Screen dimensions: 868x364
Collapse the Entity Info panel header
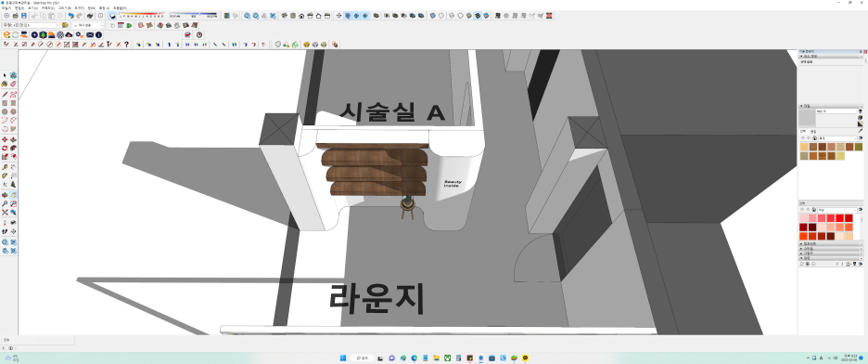click(830, 56)
